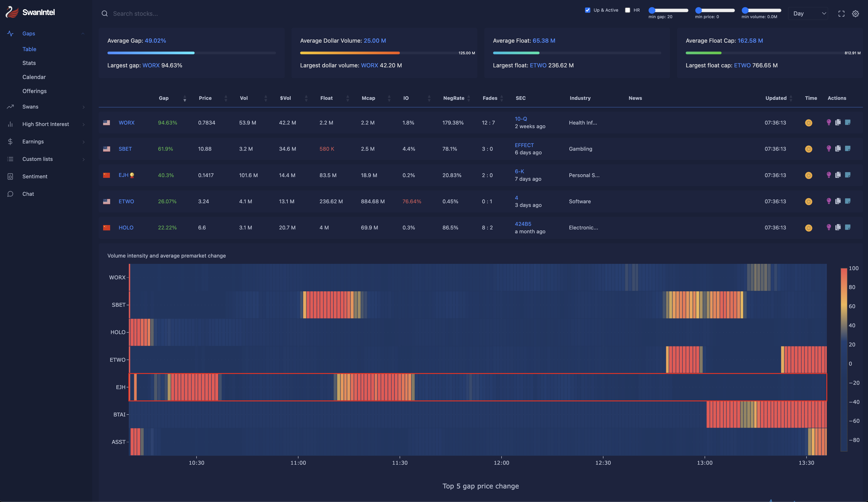Expand the Earnings sidebar section

point(83,142)
